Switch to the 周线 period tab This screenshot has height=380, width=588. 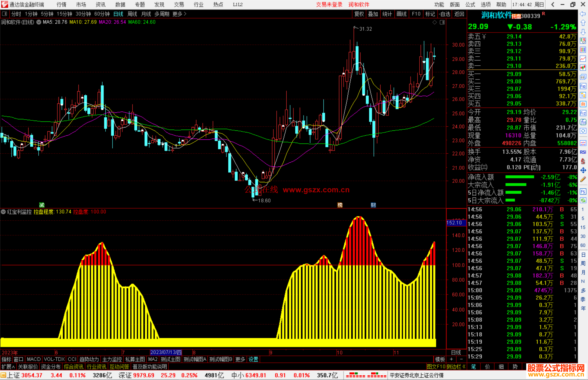click(x=132, y=14)
